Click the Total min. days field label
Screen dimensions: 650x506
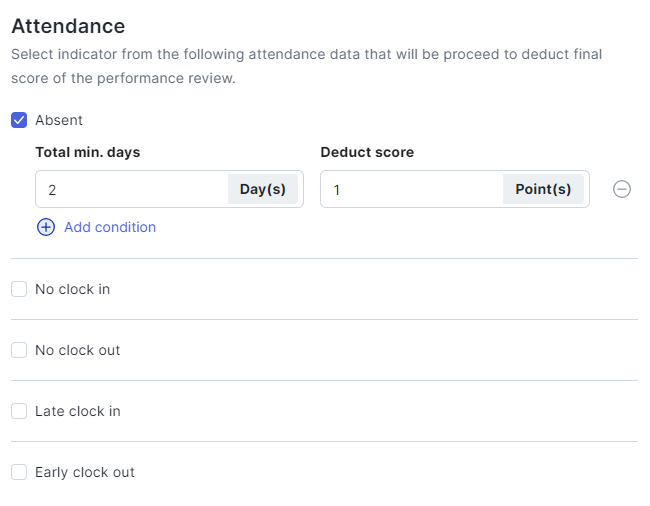coord(87,152)
